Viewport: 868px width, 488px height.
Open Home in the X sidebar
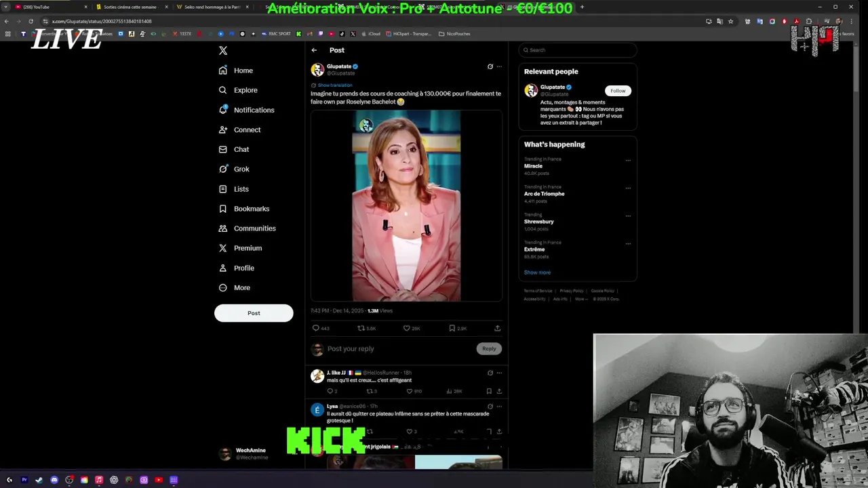click(x=236, y=70)
